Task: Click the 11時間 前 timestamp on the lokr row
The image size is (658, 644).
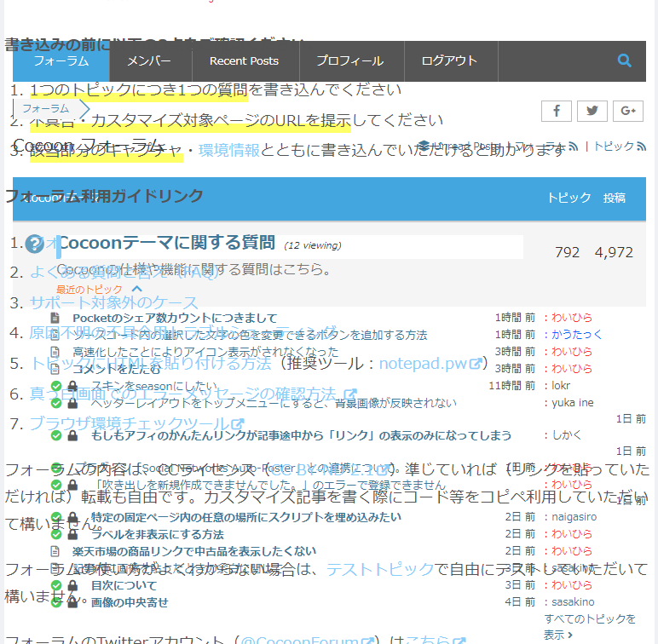Action: tap(512, 385)
